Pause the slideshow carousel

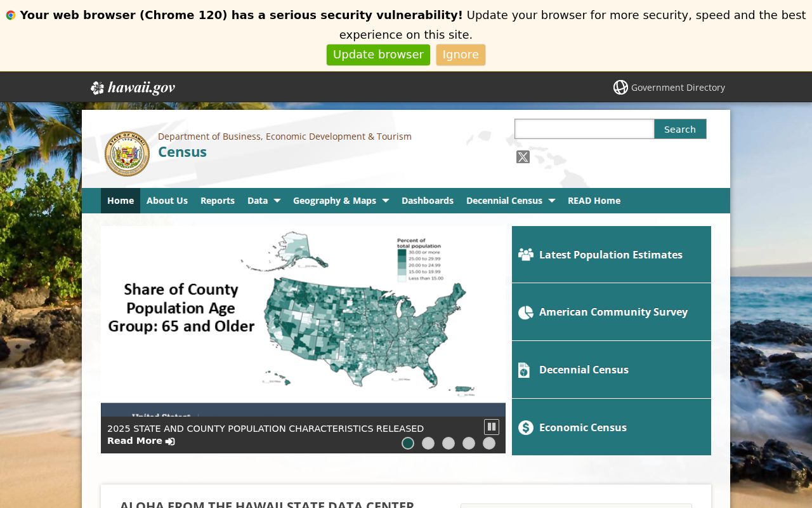point(492,427)
